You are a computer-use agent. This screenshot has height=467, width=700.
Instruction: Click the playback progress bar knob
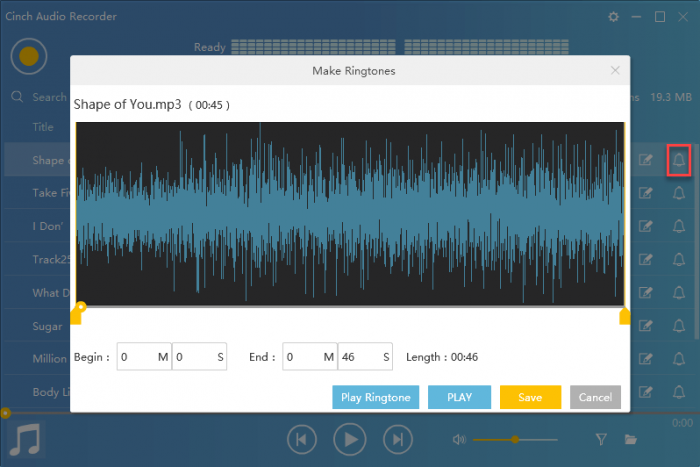5,413
